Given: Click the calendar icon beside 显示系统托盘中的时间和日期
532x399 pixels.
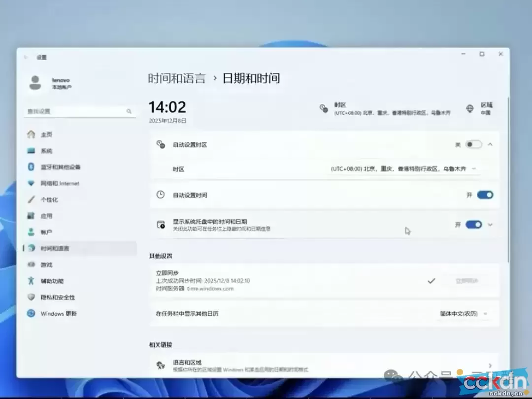Looking at the screenshot, I should coord(161,225).
